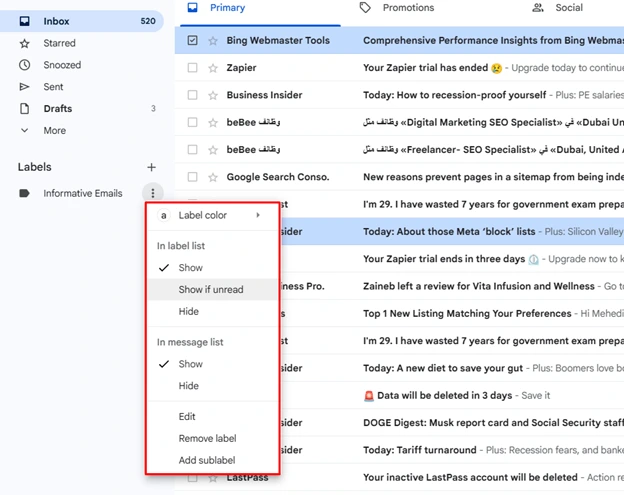624x495 pixels.
Task: Check the Google Search Console email checkbox
Action: click(x=193, y=177)
